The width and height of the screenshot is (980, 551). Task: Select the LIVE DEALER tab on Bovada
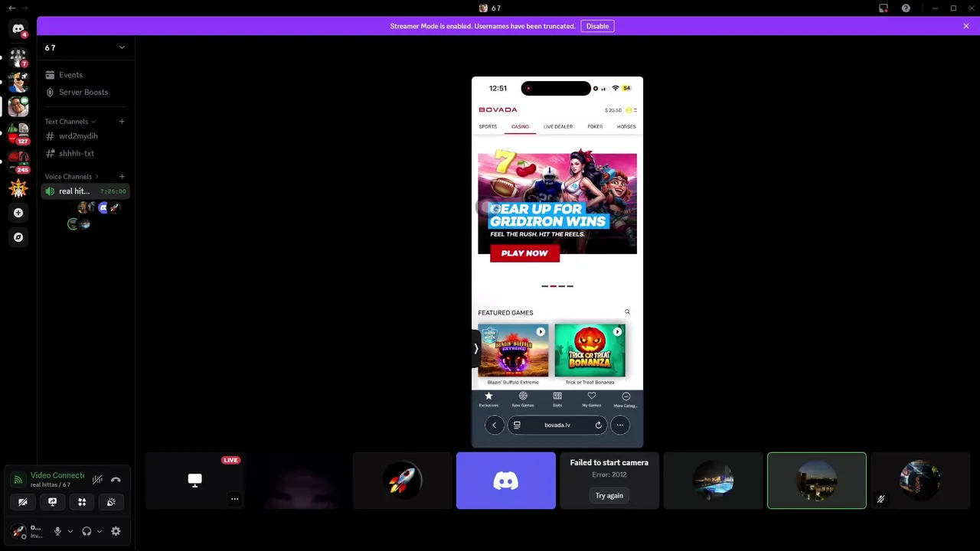pyautogui.click(x=558, y=126)
